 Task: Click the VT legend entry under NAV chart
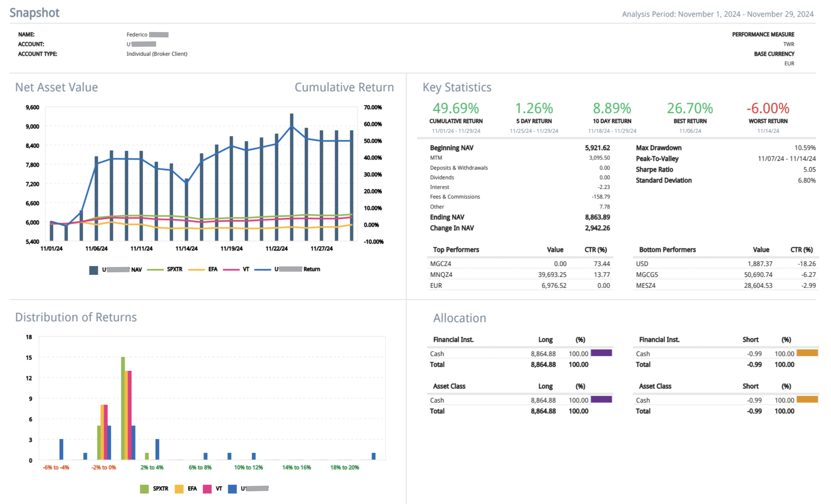pos(246,269)
